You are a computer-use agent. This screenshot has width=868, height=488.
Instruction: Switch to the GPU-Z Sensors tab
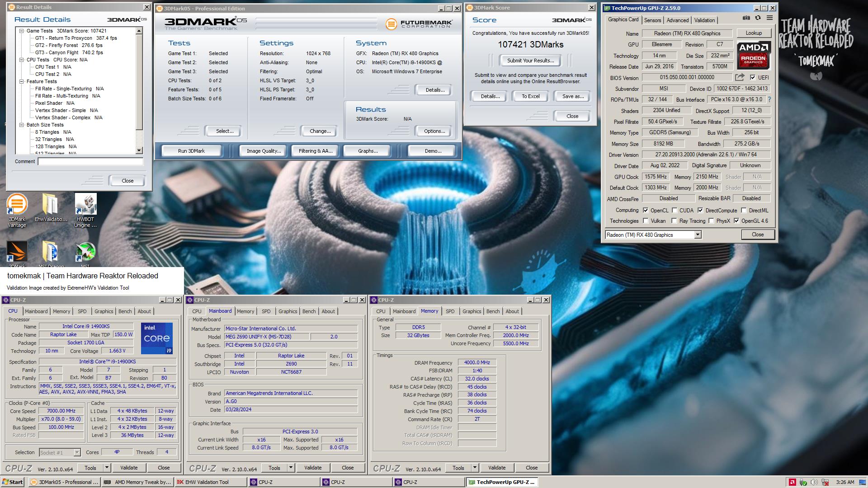(x=652, y=20)
